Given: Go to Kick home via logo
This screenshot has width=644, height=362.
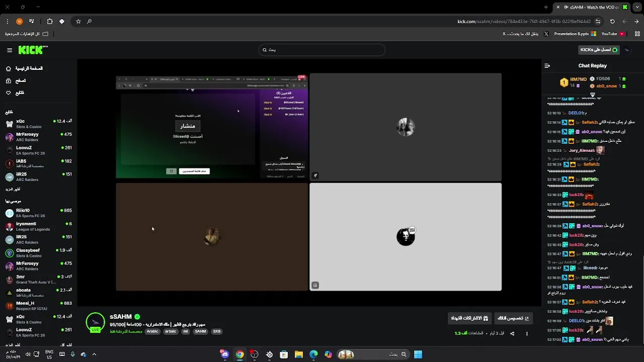Looking at the screenshot, I should click(x=33, y=50).
